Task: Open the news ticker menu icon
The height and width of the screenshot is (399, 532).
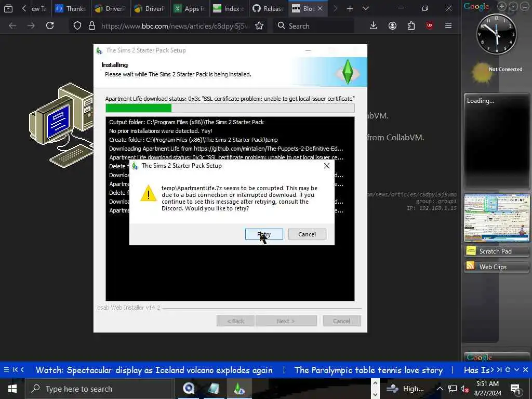Action: tap(6, 370)
